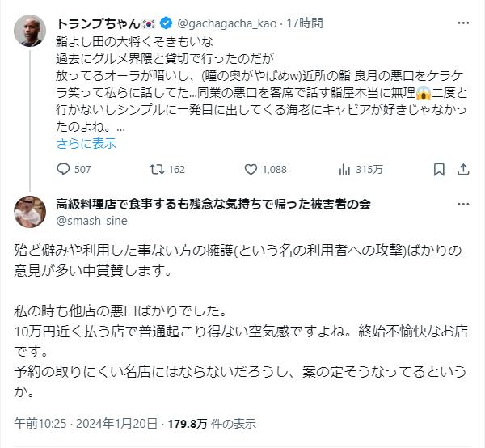
Task: Expand the tweet with さらに表示
Action: [86, 143]
